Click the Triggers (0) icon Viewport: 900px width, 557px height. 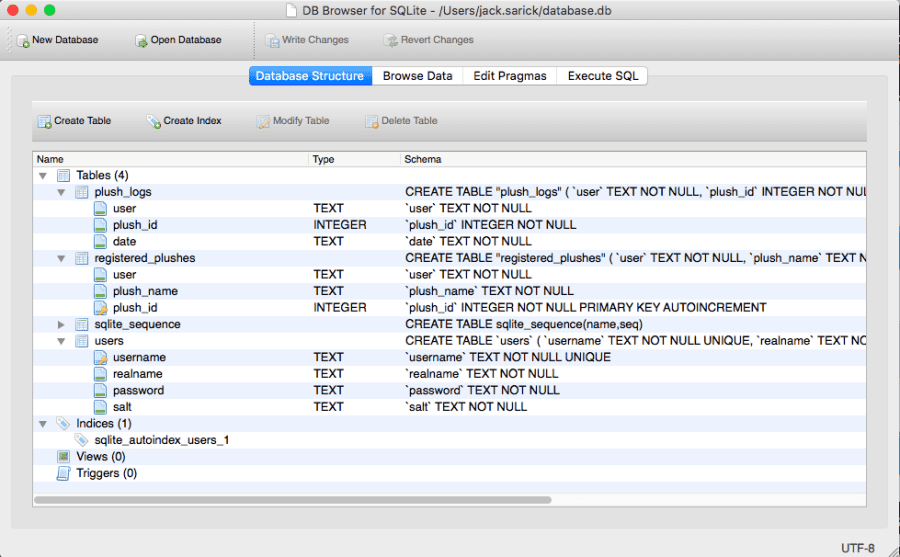[63, 474]
